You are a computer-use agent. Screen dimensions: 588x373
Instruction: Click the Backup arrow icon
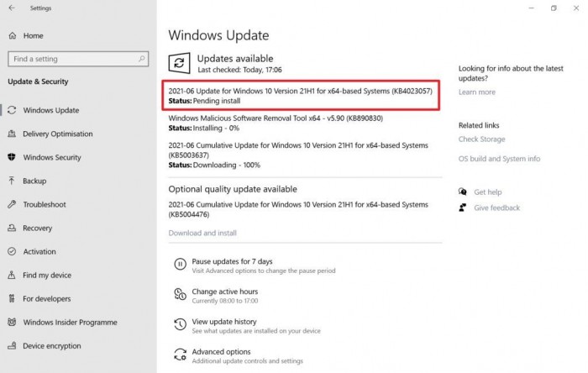12,181
